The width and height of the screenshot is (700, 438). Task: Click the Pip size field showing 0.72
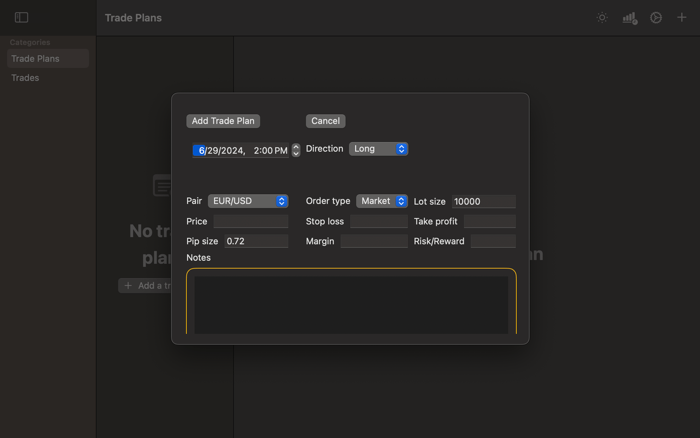256,241
